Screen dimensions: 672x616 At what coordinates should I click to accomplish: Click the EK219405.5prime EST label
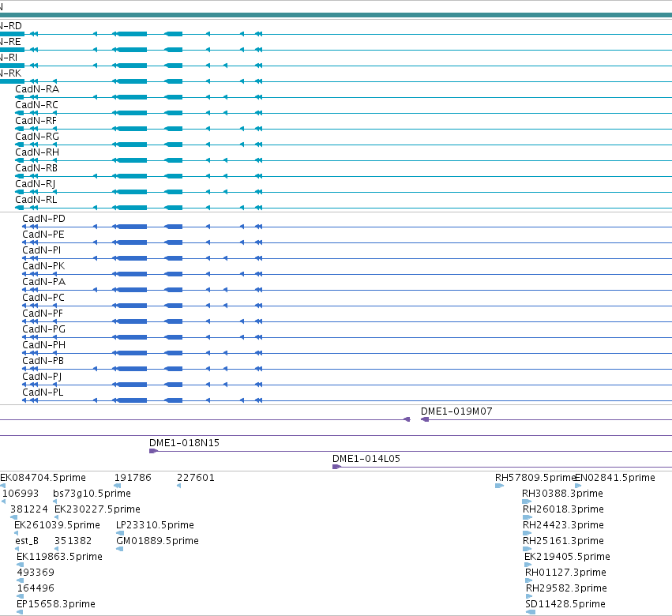pyautogui.click(x=567, y=558)
